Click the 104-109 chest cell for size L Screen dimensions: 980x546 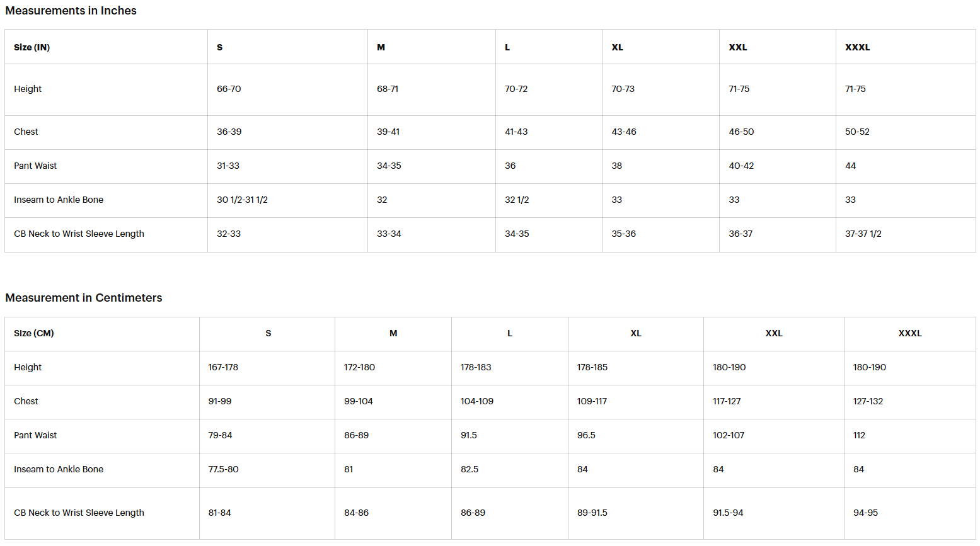[x=510, y=402]
